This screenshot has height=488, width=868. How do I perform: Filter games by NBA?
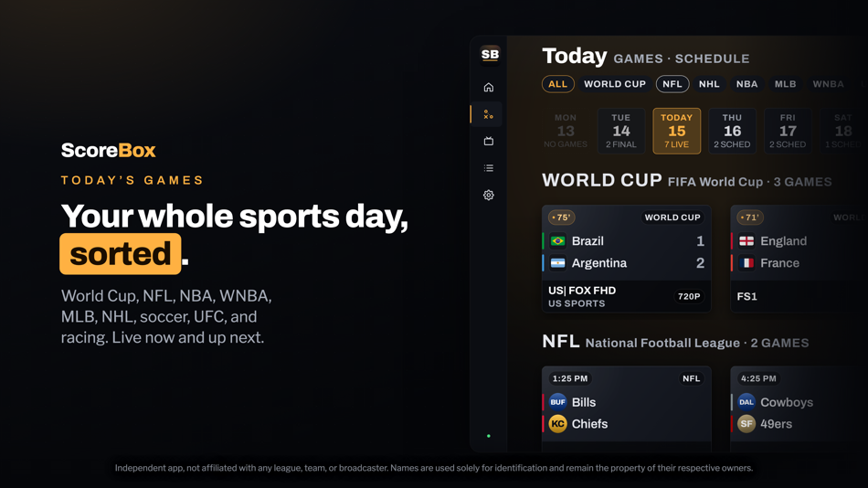[x=746, y=84]
